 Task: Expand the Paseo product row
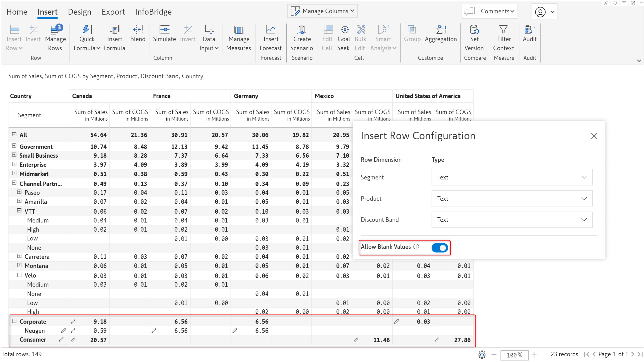pos(19,192)
